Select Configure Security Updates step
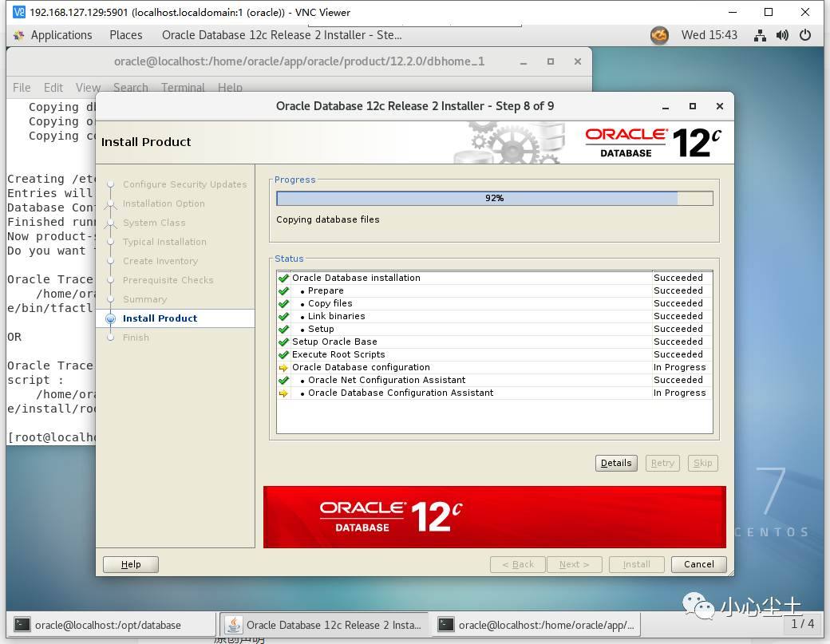The width and height of the screenshot is (830, 644). (x=184, y=184)
